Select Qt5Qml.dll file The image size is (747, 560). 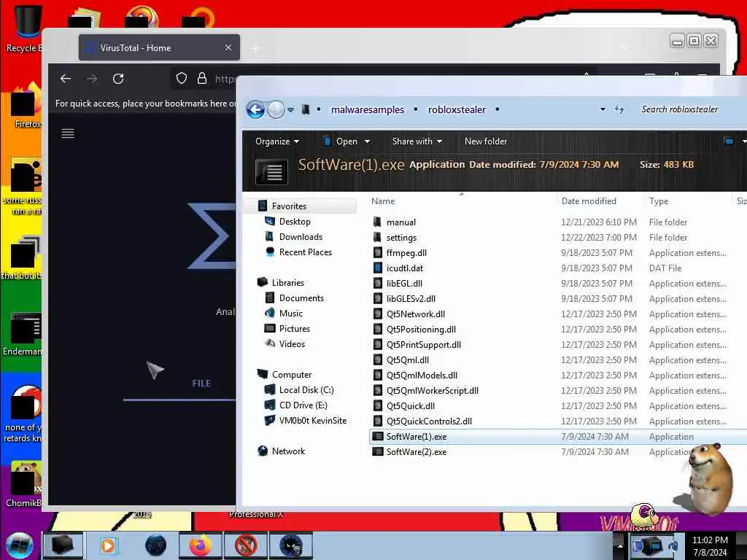[407, 360]
